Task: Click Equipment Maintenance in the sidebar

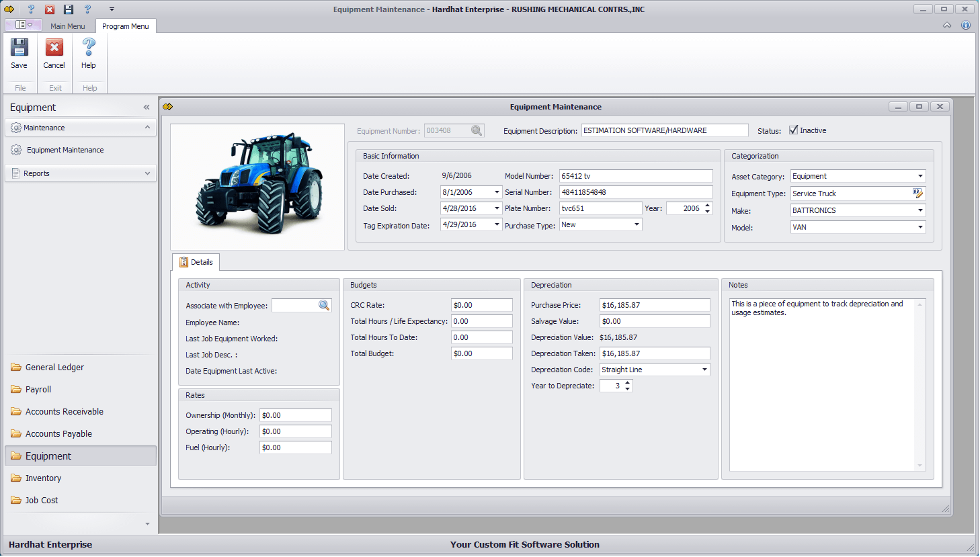Action: 65,150
